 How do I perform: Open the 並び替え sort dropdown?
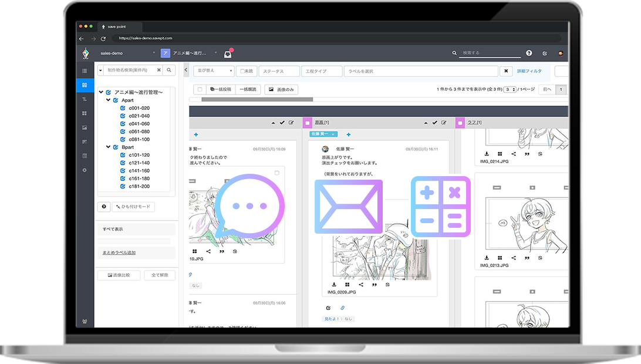click(214, 71)
